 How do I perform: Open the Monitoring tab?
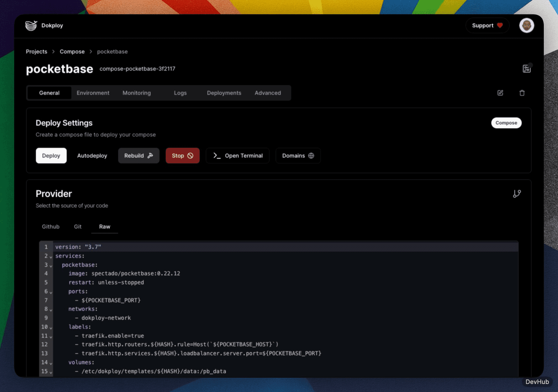click(x=137, y=93)
